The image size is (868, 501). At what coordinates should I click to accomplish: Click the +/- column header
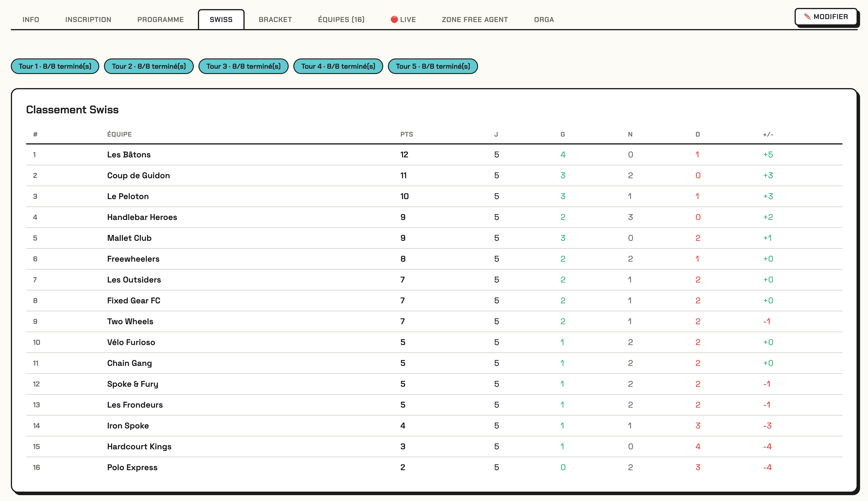(768, 134)
